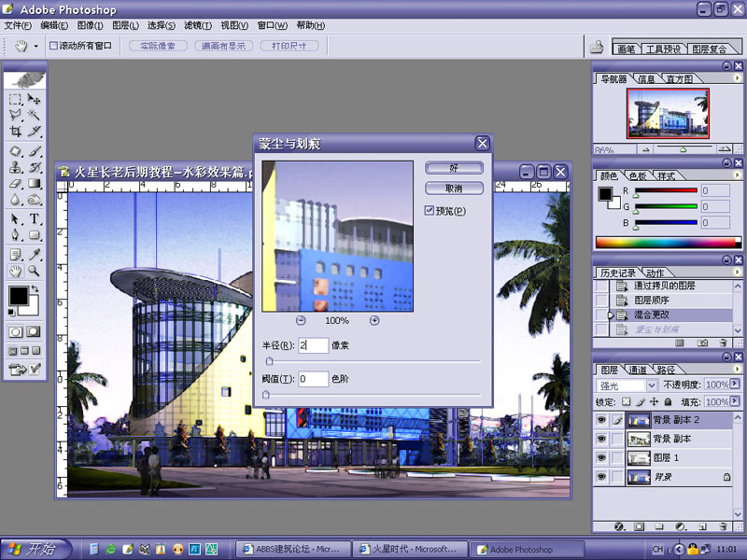Open the Color panel flyout menu arrow
The height and width of the screenshot is (560, 747).
click(x=737, y=175)
